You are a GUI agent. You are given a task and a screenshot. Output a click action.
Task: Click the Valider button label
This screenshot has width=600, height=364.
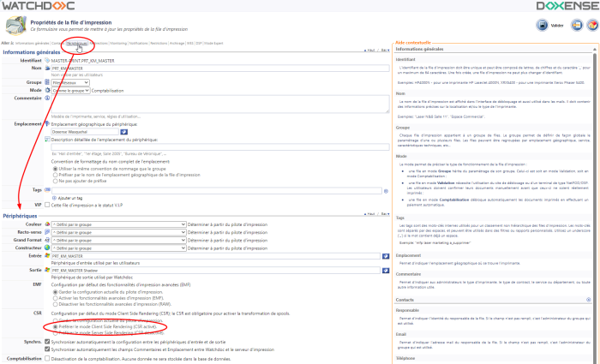pyautogui.click(x=556, y=26)
